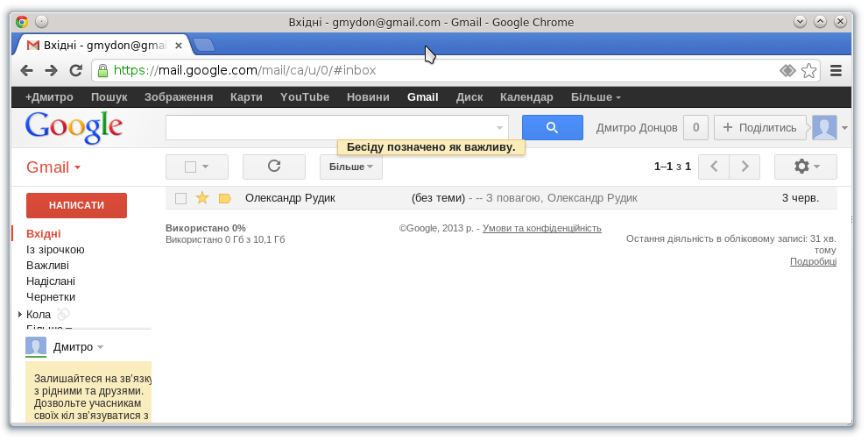Close the Вхідні Gmail tab

tap(179, 46)
